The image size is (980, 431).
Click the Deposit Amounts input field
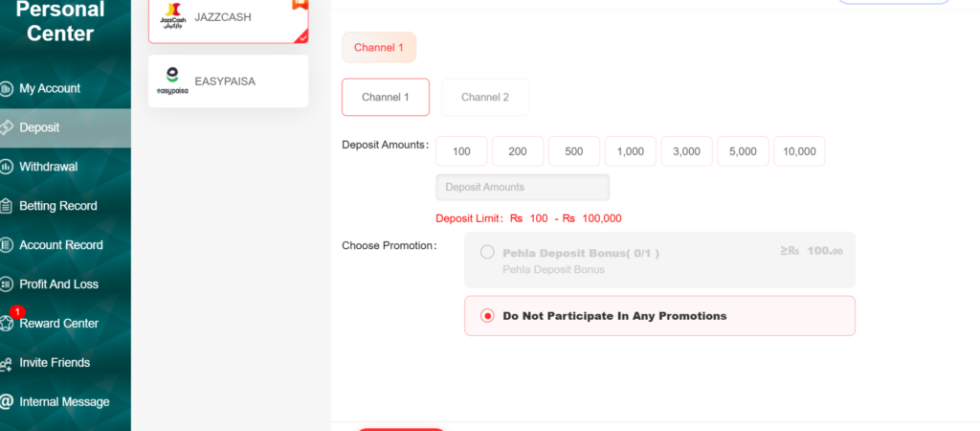tap(523, 187)
